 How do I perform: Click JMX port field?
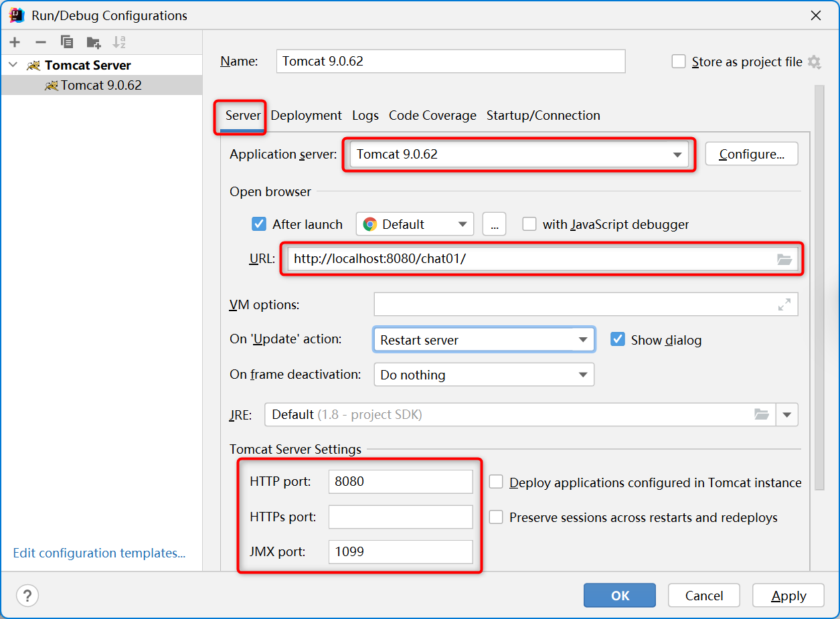pos(400,552)
